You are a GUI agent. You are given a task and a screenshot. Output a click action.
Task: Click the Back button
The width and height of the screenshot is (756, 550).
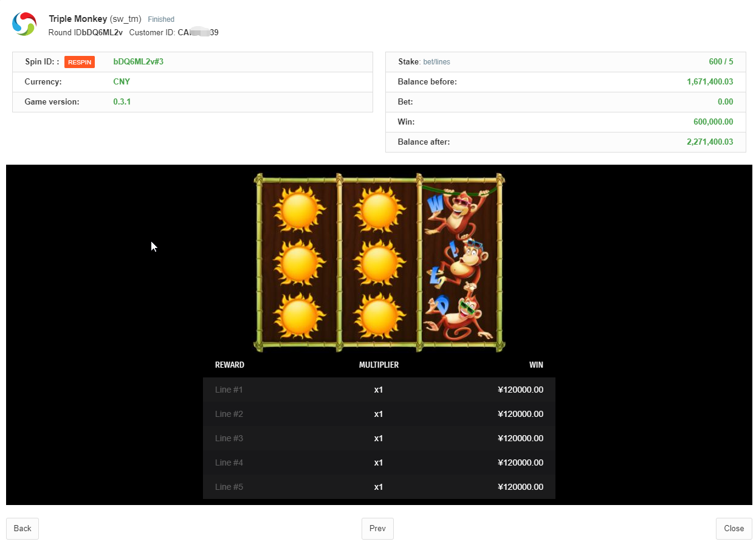pyautogui.click(x=22, y=528)
